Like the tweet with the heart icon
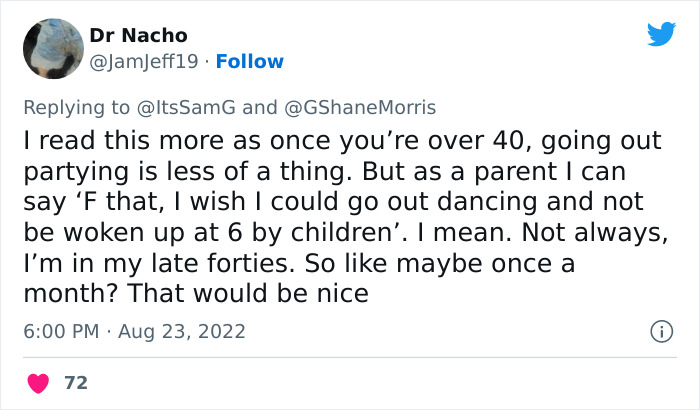The height and width of the screenshot is (410, 700). 38,383
